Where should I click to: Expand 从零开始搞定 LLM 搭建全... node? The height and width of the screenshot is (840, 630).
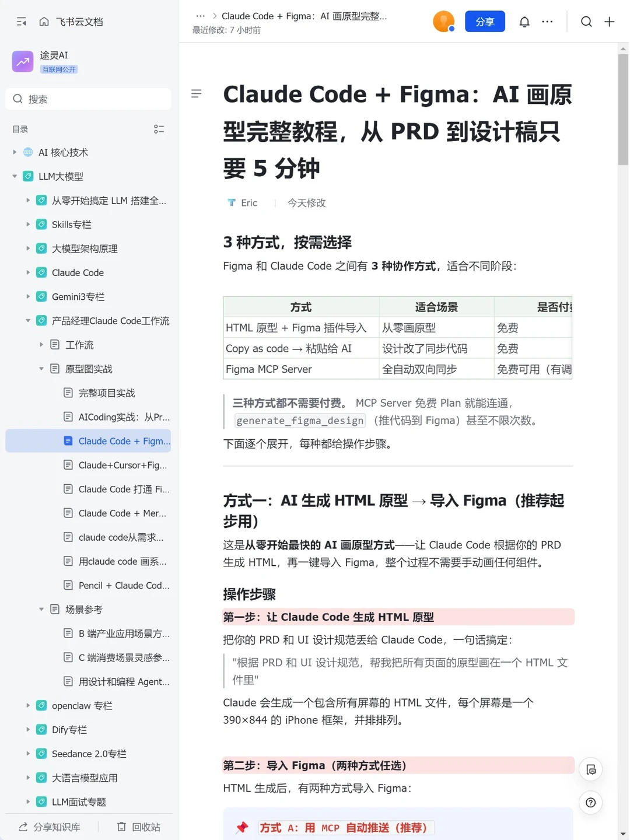tap(28, 200)
